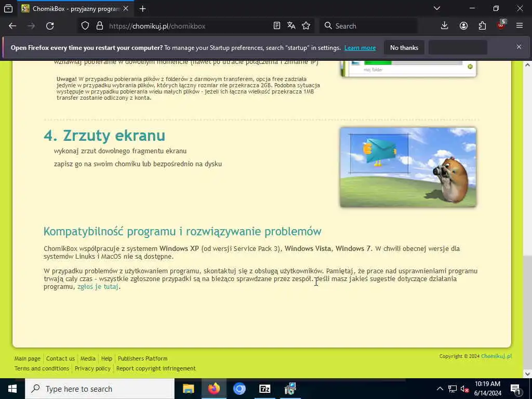532x399 pixels.
Task: Open Media footer link
Action: 88,358
